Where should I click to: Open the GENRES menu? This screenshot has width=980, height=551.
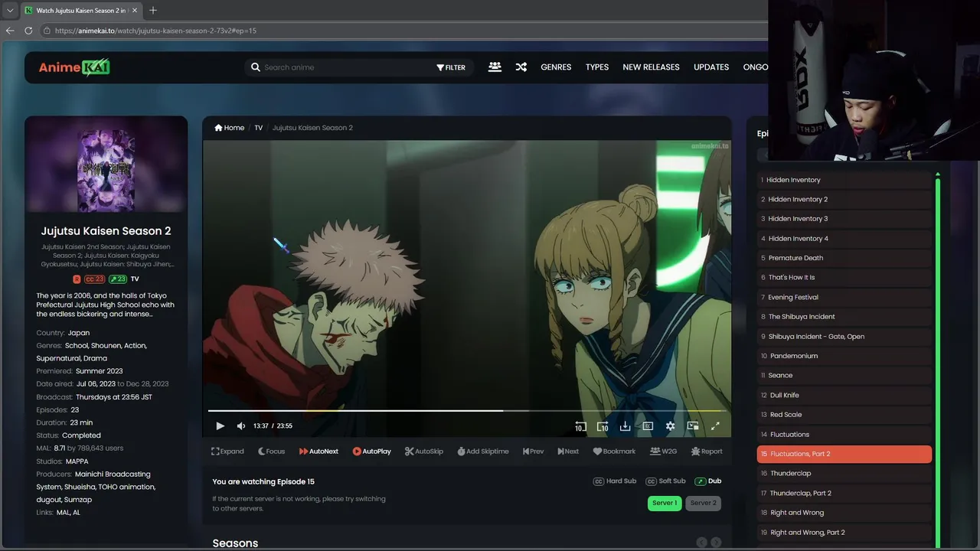pos(556,67)
